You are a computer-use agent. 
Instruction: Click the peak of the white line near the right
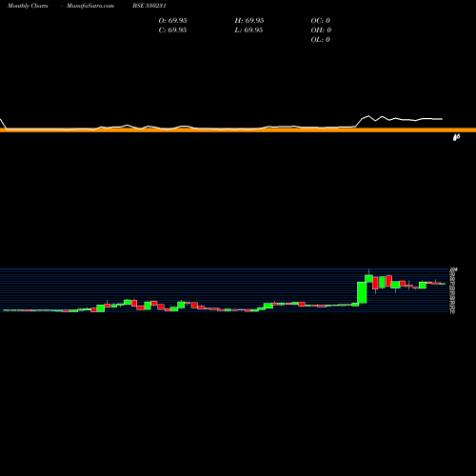(x=368, y=116)
